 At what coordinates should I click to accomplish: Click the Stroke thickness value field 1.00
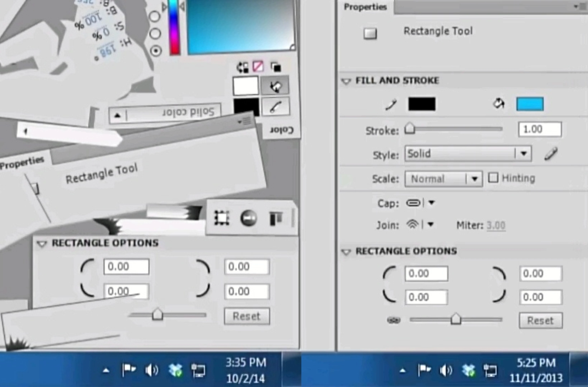pyautogui.click(x=540, y=129)
